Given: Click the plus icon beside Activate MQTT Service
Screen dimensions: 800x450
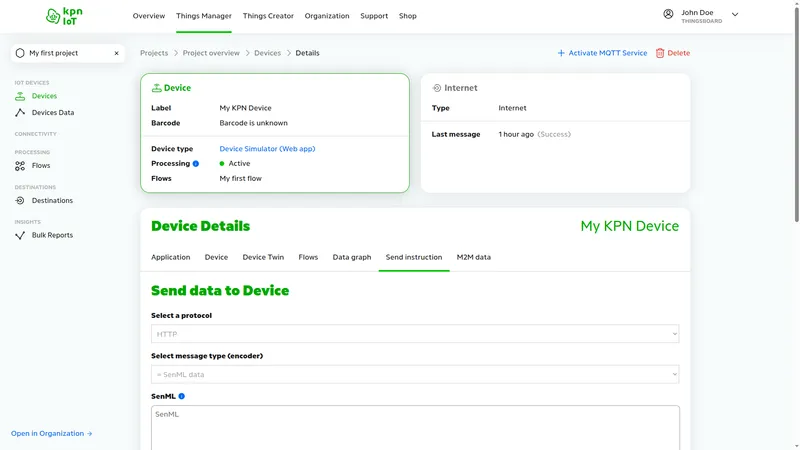Looking at the screenshot, I should pos(561,53).
